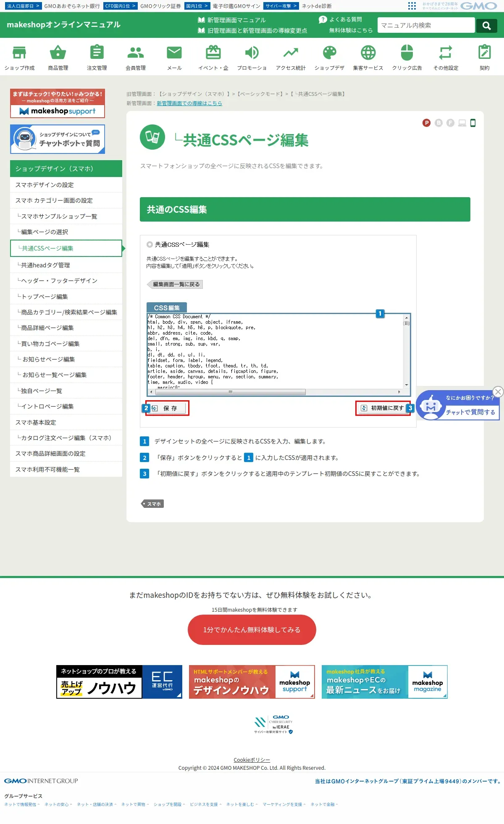The width and height of the screenshot is (504, 824).
Task: Select ヘッダー・フッターデザイン sidebar item
Action: point(66,280)
